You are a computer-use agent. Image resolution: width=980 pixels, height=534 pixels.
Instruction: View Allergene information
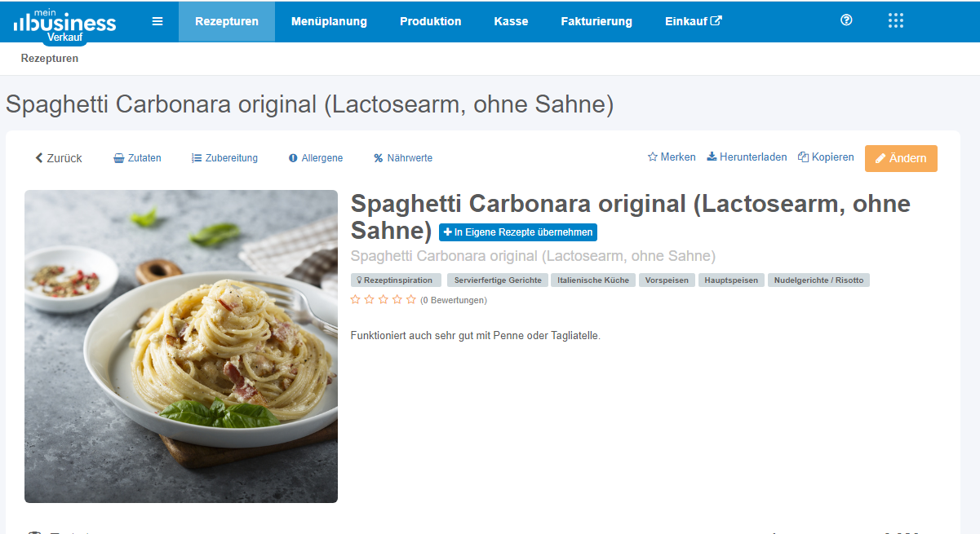[316, 158]
